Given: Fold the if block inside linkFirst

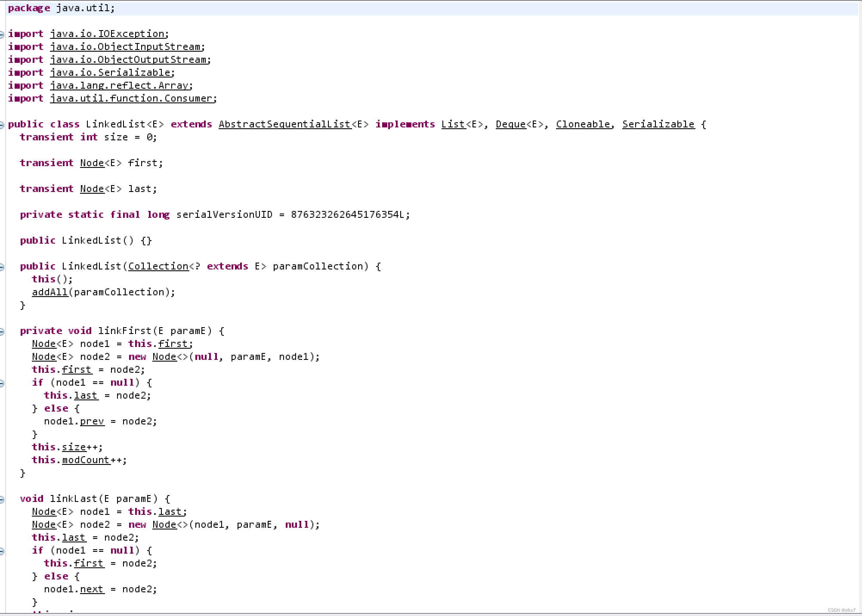Looking at the screenshot, I should click(x=2, y=383).
